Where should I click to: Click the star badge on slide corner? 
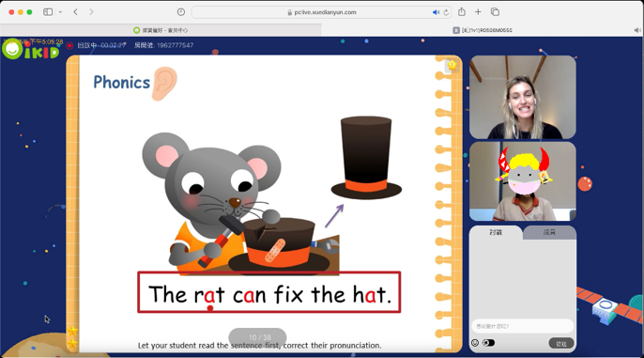[x=452, y=65]
